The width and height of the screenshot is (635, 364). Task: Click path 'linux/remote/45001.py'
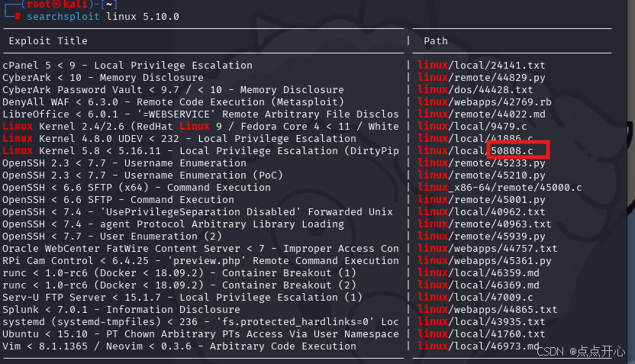point(481,200)
